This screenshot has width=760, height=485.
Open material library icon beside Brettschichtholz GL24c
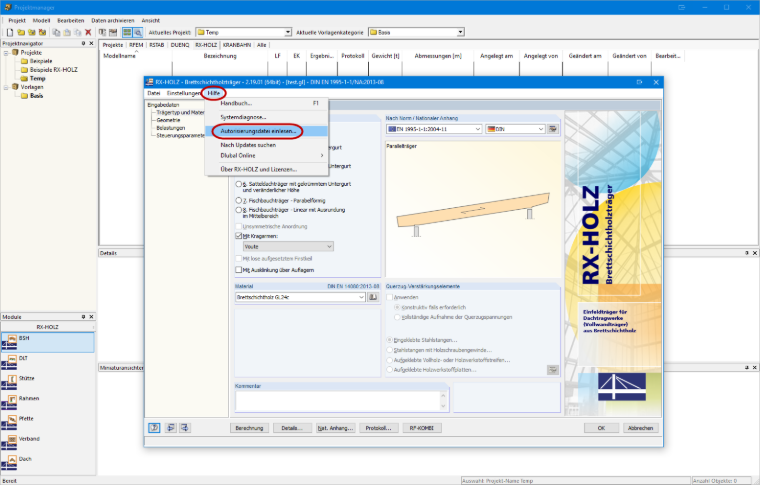click(x=373, y=297)
